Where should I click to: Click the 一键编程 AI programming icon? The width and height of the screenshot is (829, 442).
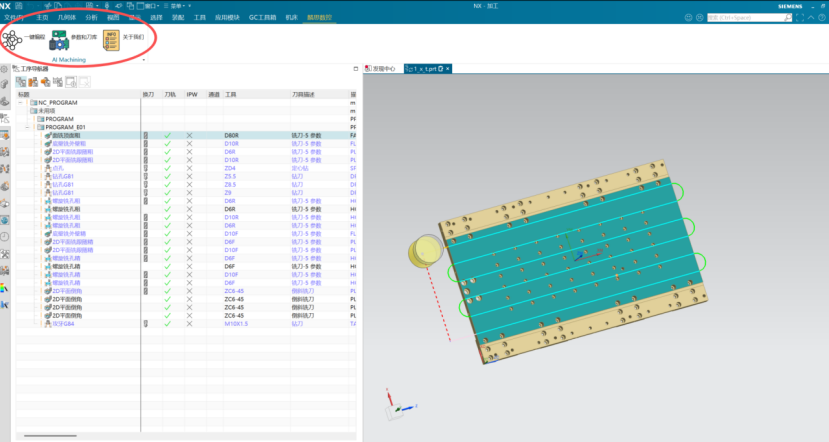coord(12,39)
